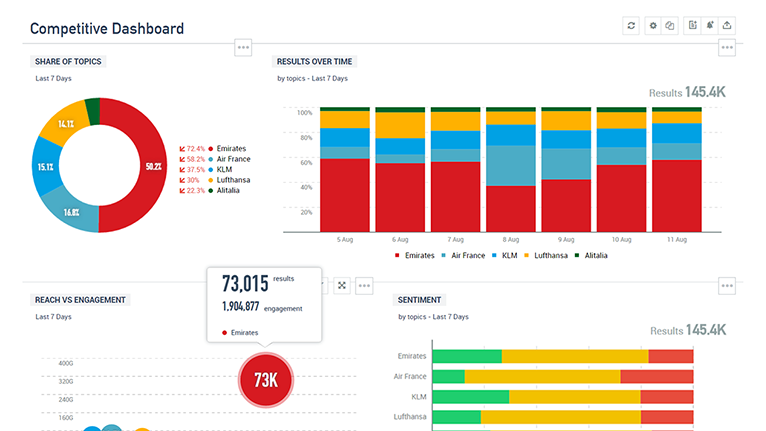Click the Sentiment widget title
The width and height of the screenshot is (766, 431).
(419, 300)
